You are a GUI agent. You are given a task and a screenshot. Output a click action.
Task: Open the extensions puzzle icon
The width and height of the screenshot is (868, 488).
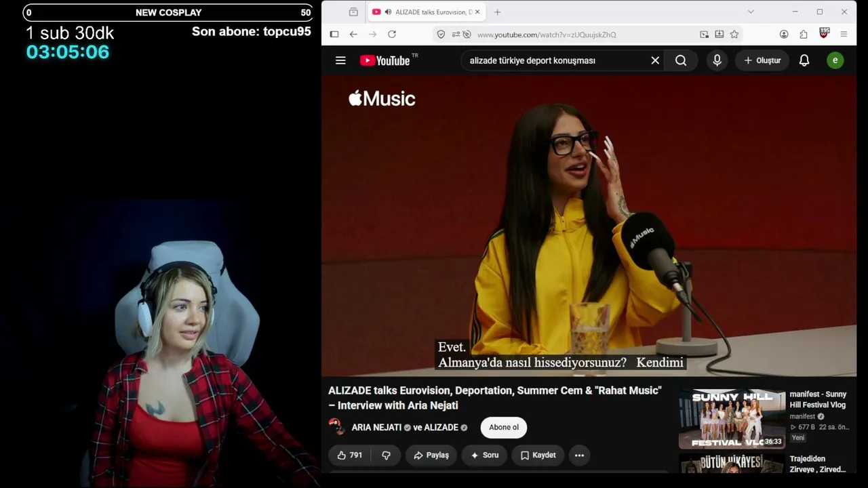(x=804, y=35)
